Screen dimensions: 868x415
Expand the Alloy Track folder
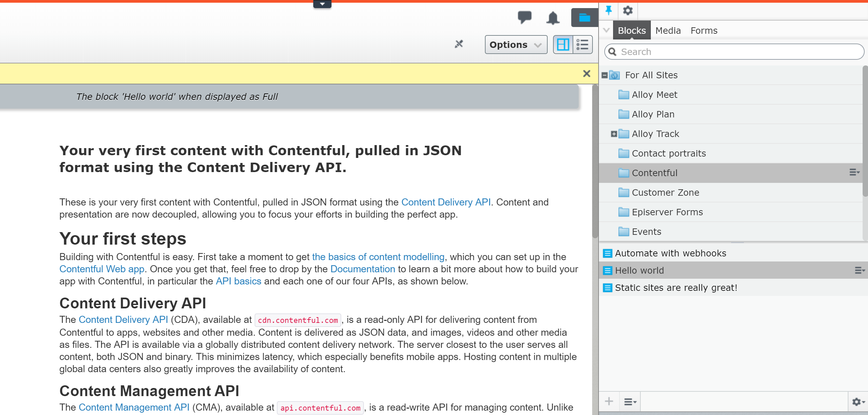[x=614, y=134]
